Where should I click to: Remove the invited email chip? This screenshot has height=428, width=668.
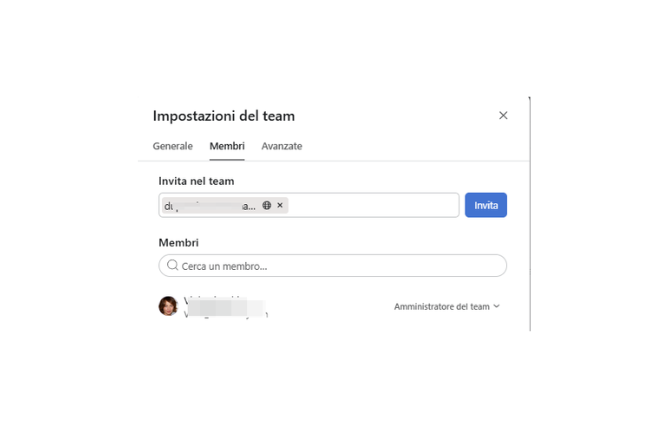pyautogui.click(x=280, y=205)
